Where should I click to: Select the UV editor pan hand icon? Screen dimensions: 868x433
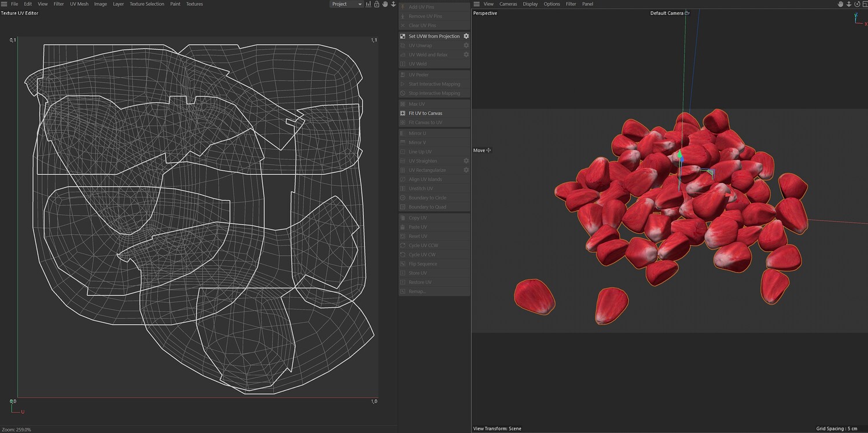click(x=385, y=4)
